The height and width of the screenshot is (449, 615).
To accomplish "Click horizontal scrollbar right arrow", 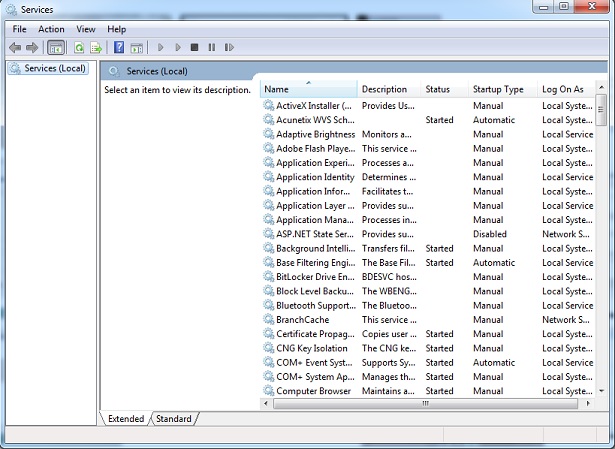I will (588, 403).
